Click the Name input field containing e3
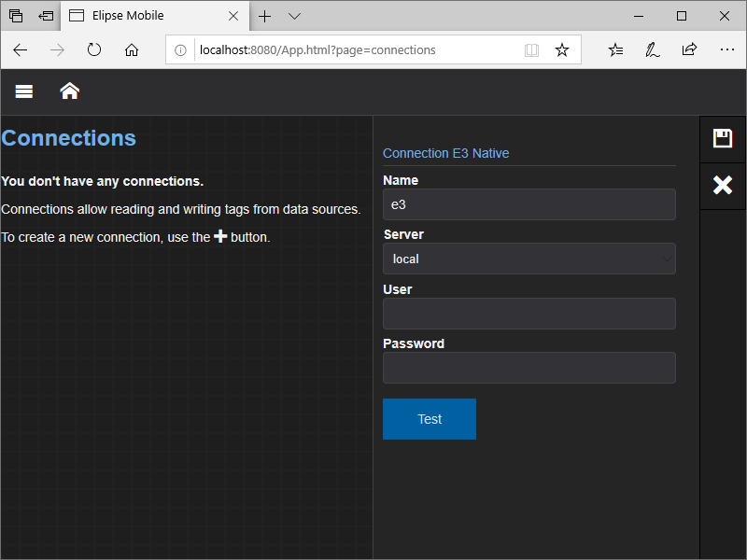This screenshot has width=747, height=560. click(x=529, y=204)
